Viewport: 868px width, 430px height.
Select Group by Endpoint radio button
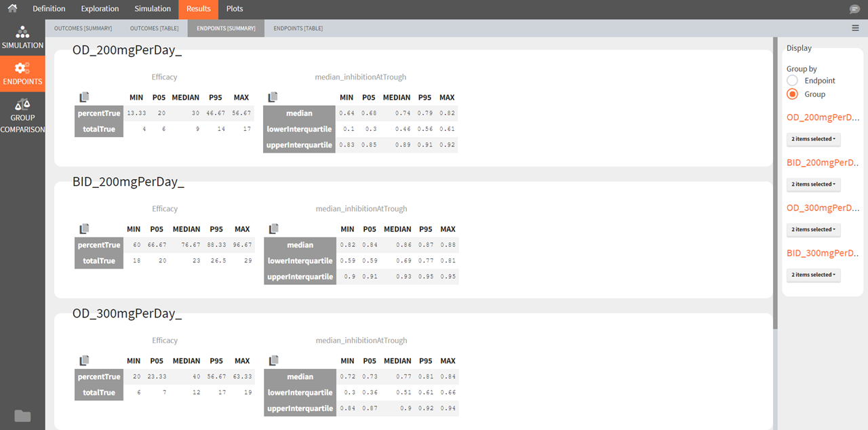coord(792,81)
